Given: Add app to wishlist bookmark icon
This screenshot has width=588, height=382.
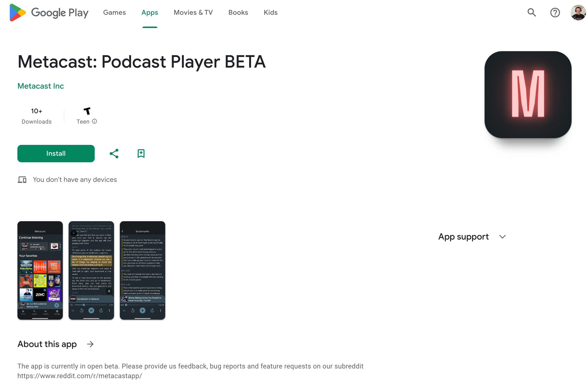Looking at the screenshot, I should click(141, 153).
